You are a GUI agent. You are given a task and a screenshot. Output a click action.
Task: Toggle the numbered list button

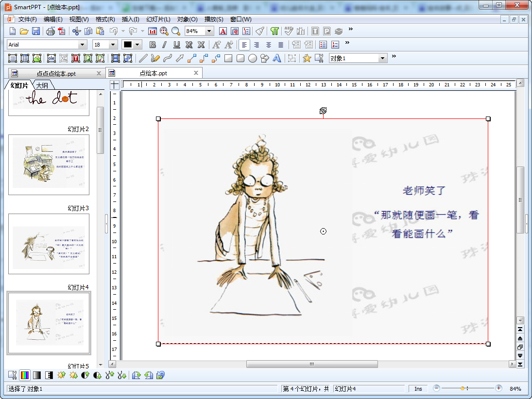(335, 45)
